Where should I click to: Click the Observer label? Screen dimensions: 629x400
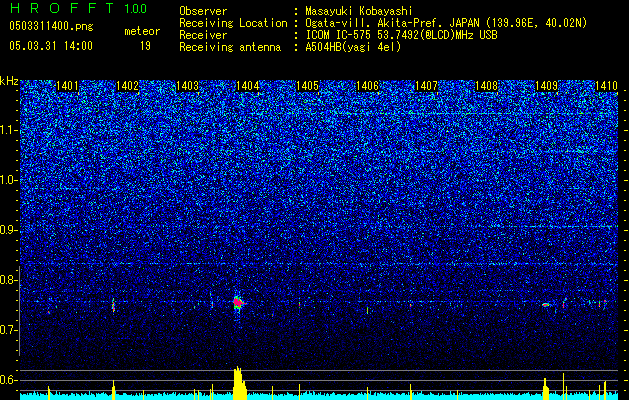coord(203,12)
